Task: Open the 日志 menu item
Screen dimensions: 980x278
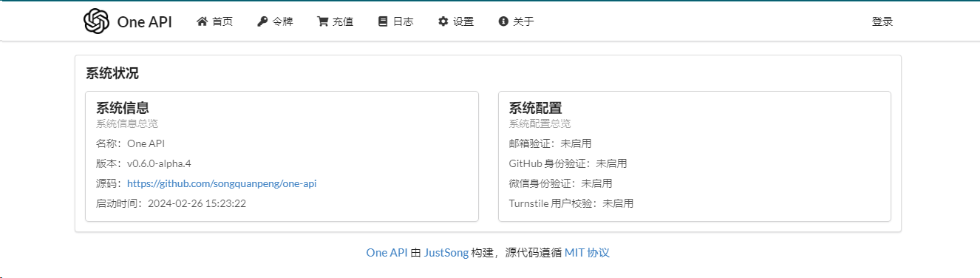Action: 395,21
